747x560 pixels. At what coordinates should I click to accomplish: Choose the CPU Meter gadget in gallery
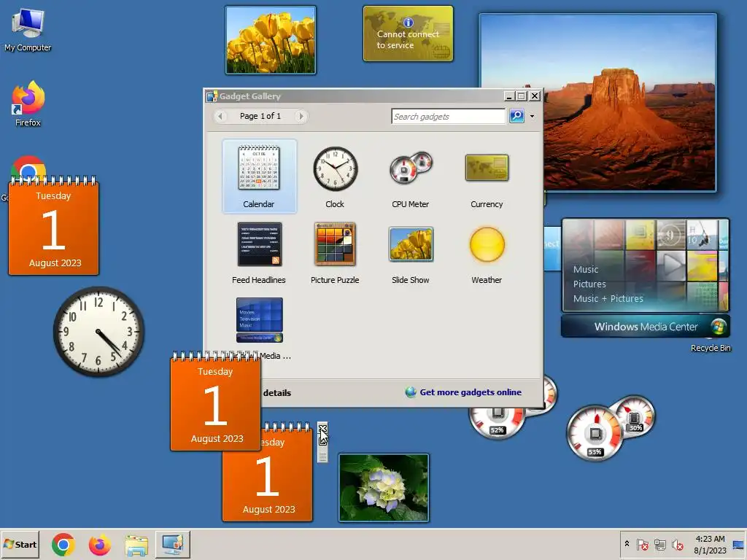coord(411,176)
